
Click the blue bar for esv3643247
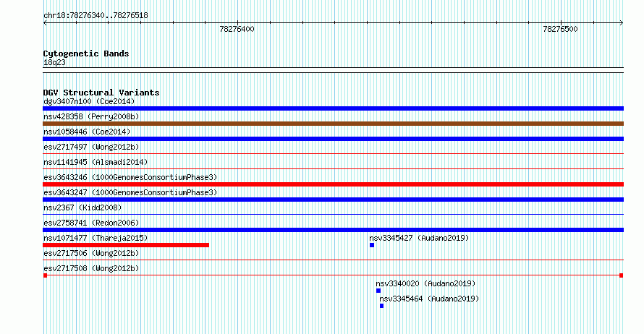333,200
